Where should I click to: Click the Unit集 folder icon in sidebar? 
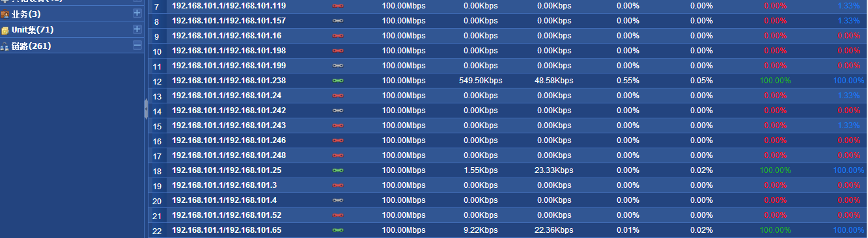5,30
